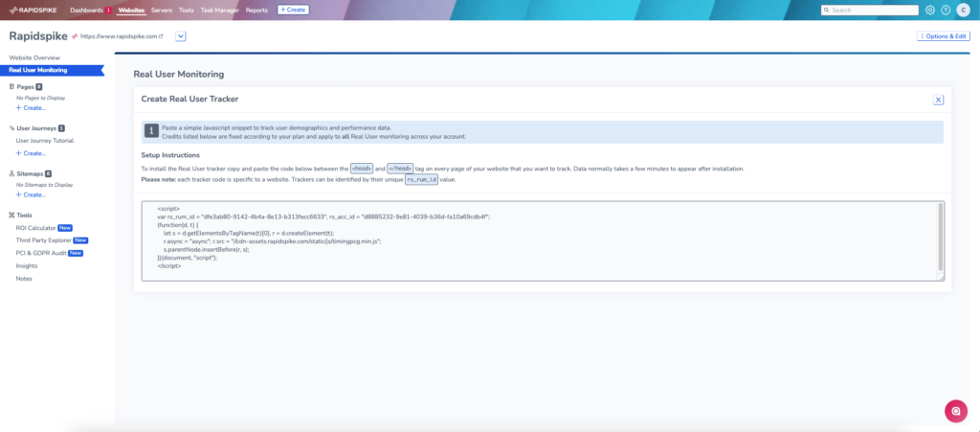The width and height of the screenshot is (980, 432).
Task: Click the pin icon beside Rapidspike title
Action: [x=75, y=36]
